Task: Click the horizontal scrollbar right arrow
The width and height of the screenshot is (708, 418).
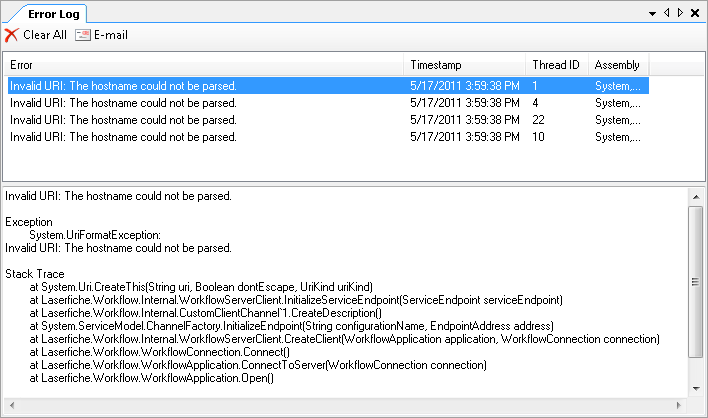Action: (680, 403)
